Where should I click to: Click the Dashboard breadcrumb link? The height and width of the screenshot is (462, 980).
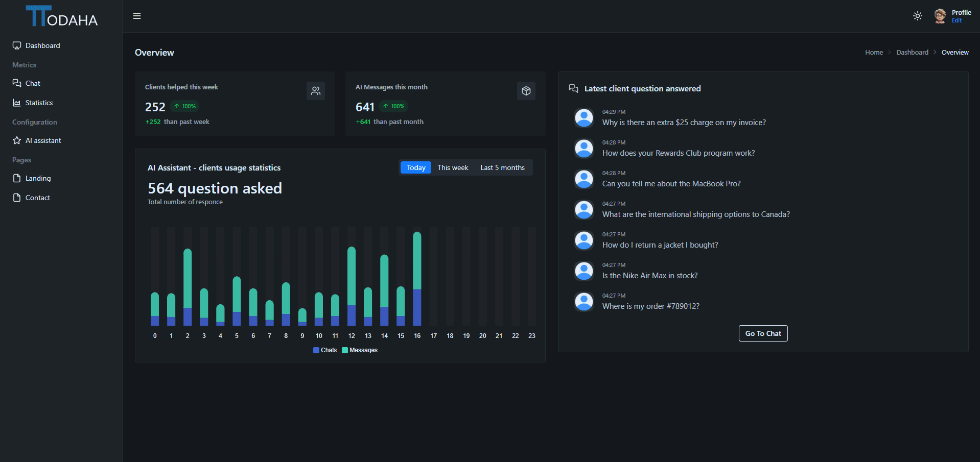click(x=912, y=52)
